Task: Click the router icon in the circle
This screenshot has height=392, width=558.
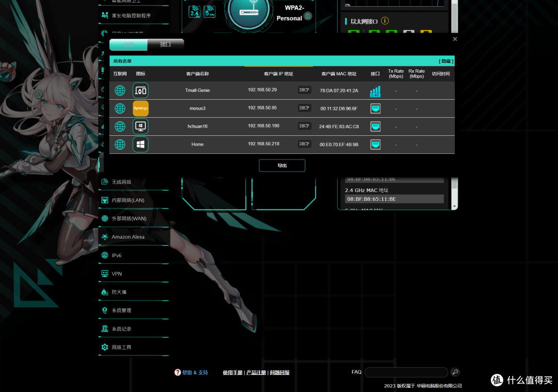Action: coord(249,9)
